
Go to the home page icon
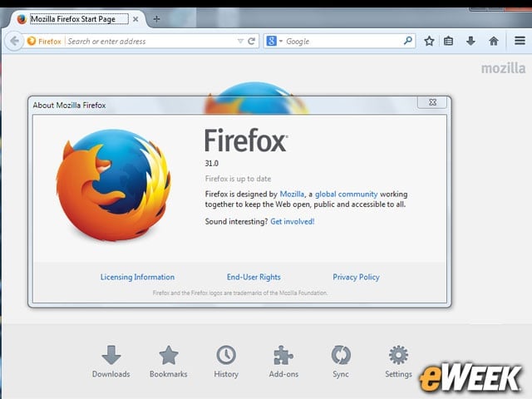coord(494,41)
